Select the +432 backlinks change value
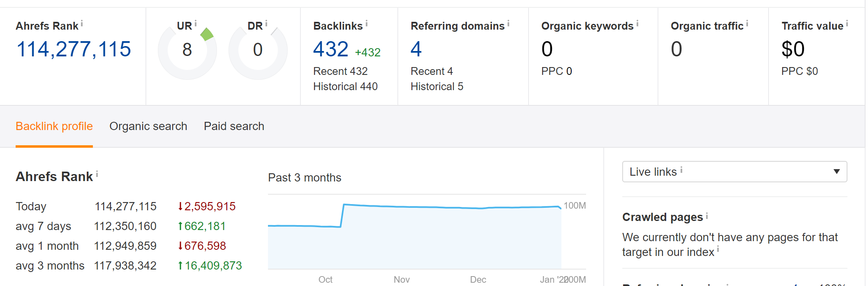Screen dimensions: 868x286 pos(368,52)
